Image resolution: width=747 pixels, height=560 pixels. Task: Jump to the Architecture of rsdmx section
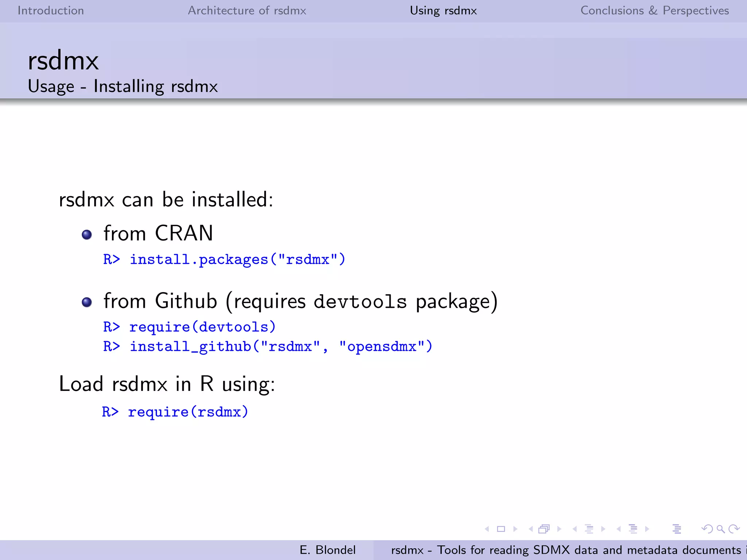click(247, 11)
